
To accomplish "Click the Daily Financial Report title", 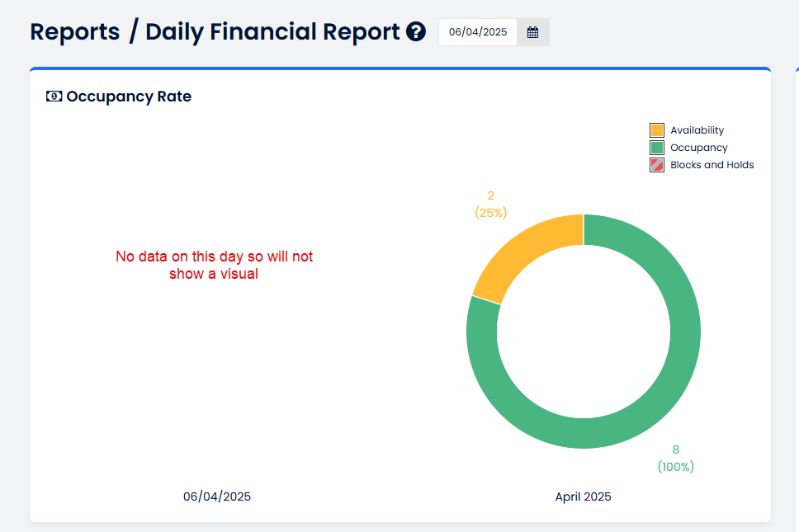I will [x=272, y=32].
